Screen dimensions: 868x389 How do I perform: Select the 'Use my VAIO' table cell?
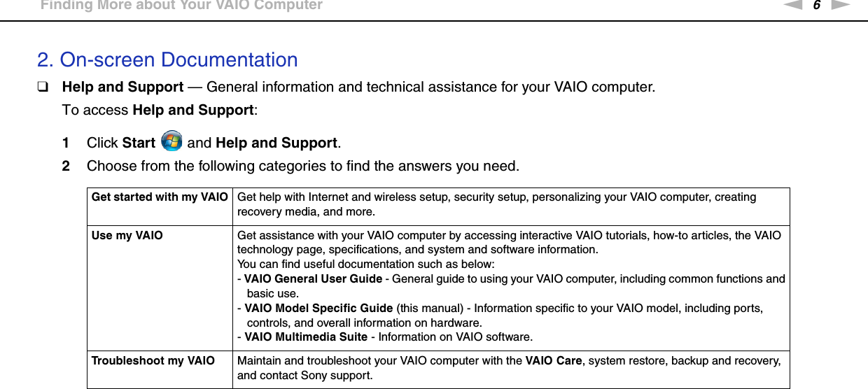tap(127, 236)
